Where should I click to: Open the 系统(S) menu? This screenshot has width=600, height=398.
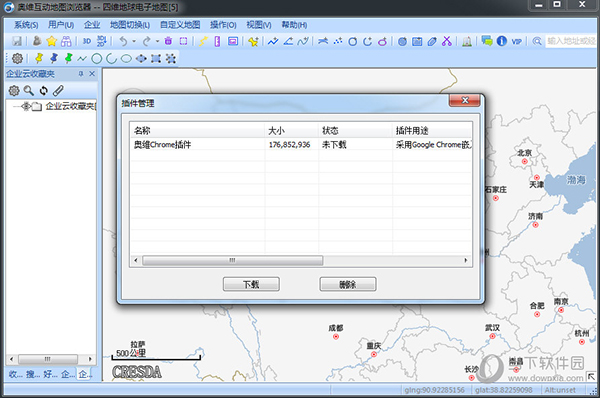[26, 25]
